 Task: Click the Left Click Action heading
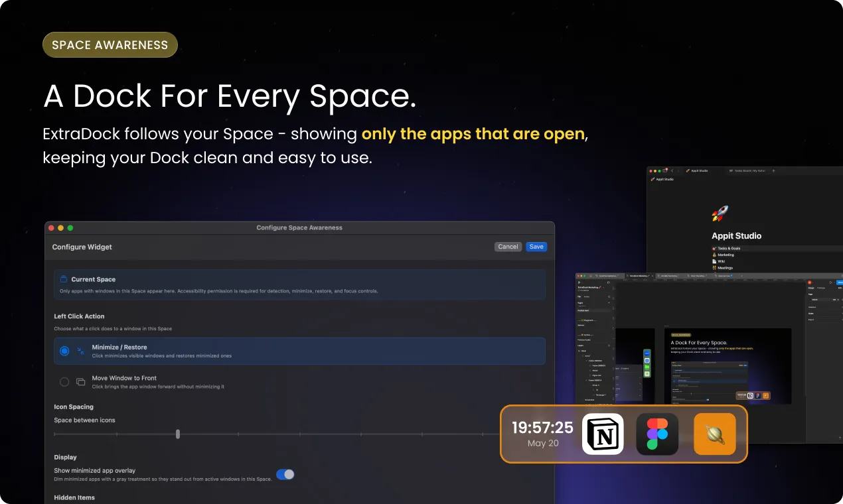point(79,316)
